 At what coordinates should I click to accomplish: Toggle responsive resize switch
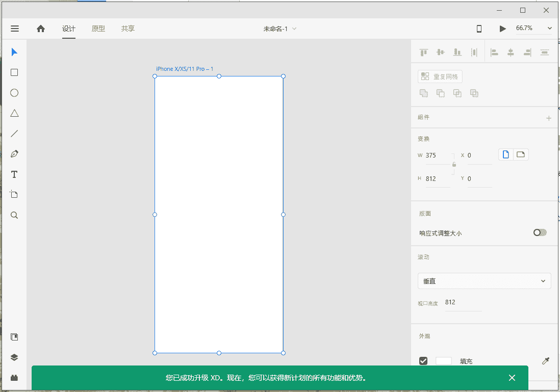point(540,232)
